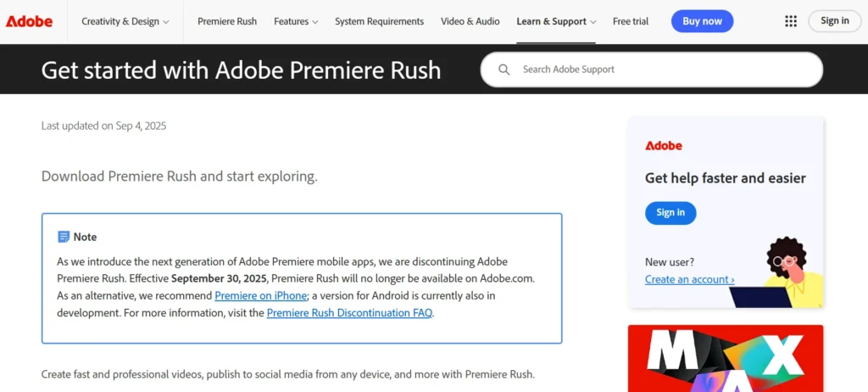Click the Note document icon
Screen dimensions: 868x392
(64, 237)
